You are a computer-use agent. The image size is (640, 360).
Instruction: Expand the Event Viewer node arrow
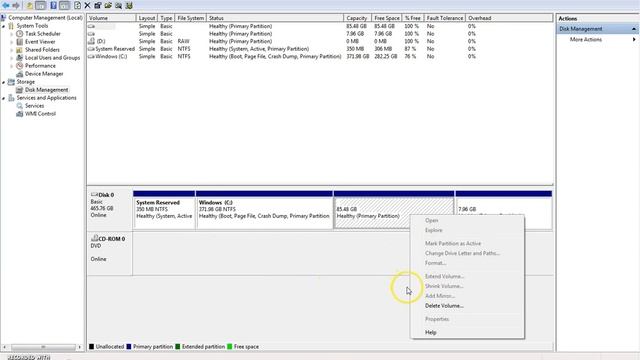12,42
